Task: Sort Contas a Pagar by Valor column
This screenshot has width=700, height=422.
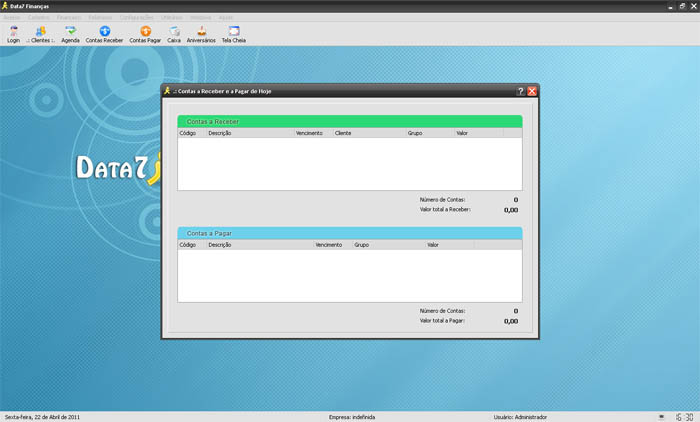Action: 450,245
